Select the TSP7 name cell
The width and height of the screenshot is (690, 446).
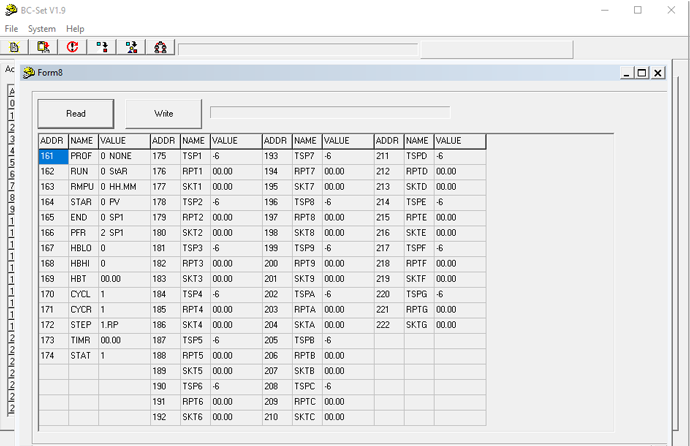[307, 156]
